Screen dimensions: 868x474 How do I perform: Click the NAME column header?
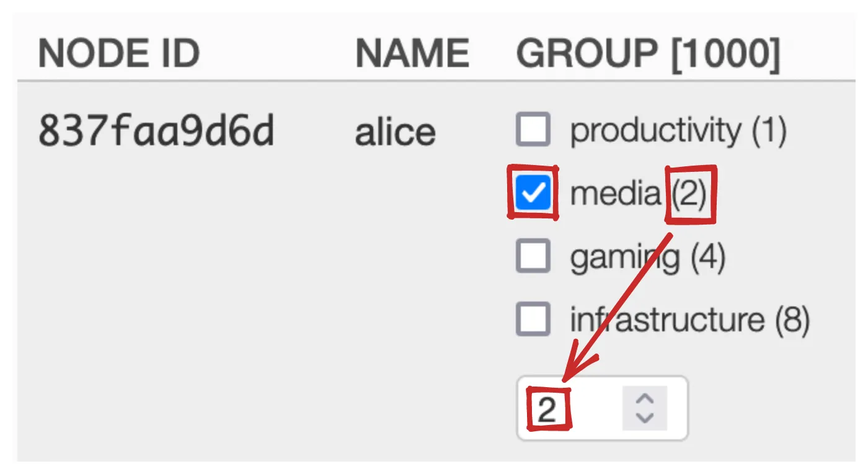[x=412, y=53]
